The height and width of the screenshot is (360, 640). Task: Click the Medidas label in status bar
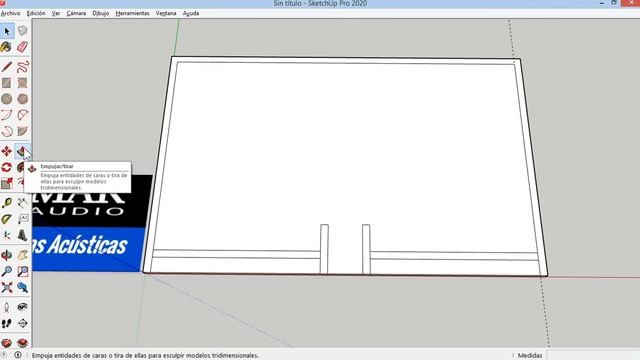click(x=530, y=355)
